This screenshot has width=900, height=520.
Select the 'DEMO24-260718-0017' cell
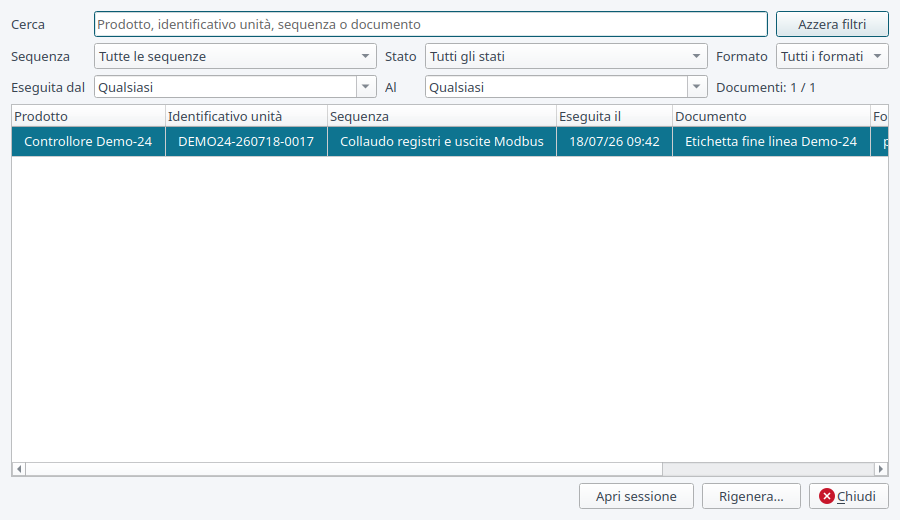246,141
